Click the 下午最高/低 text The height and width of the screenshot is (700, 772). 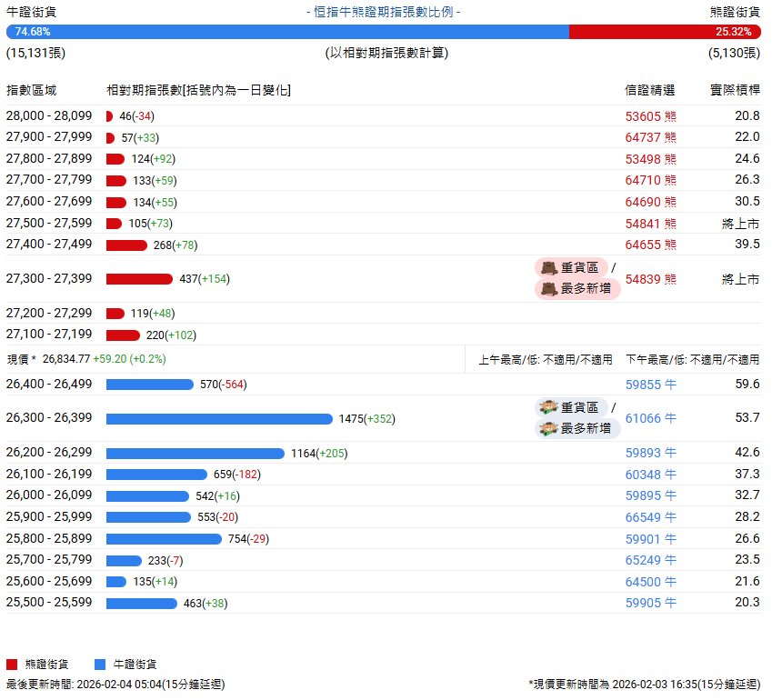pyautogui.click(x=692, y=360)
